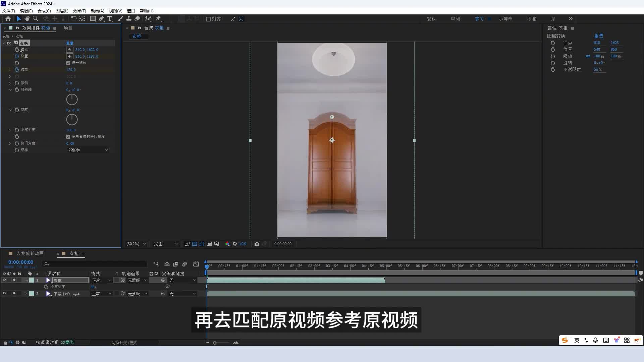Select the Clone Stamp tool
The width and height of the screenshot is (644, 362).
click(x=128, y=19)
